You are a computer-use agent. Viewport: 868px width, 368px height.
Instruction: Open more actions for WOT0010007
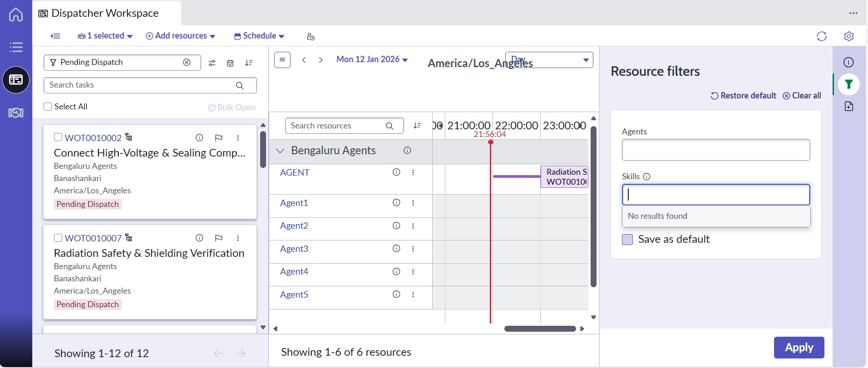238,238
